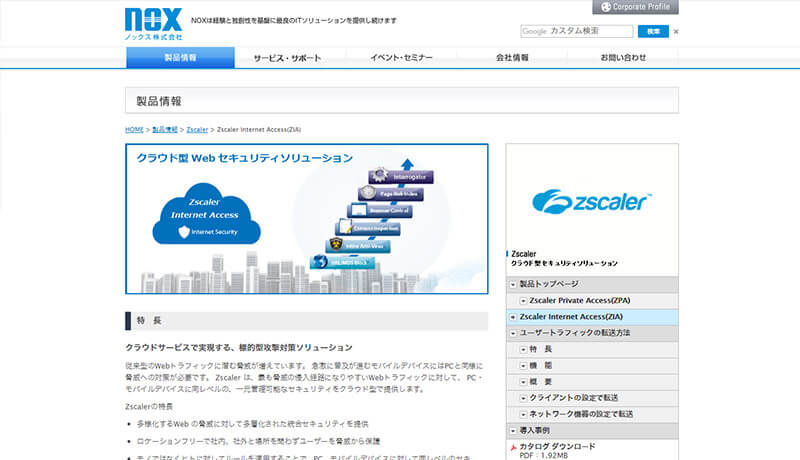Open the 機 能 sidebar sub-item
800x460 pixels.
592,366
